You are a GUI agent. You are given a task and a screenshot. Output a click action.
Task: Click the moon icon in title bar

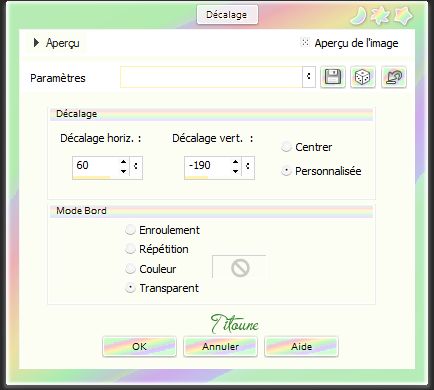358,16
